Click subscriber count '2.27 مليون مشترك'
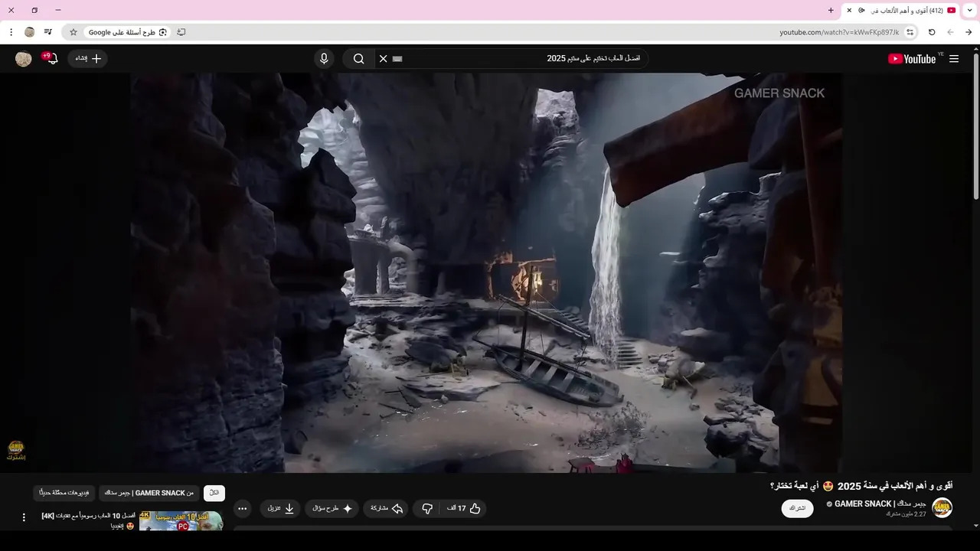The height and width of the screenshot is (551, 980). 906,514
